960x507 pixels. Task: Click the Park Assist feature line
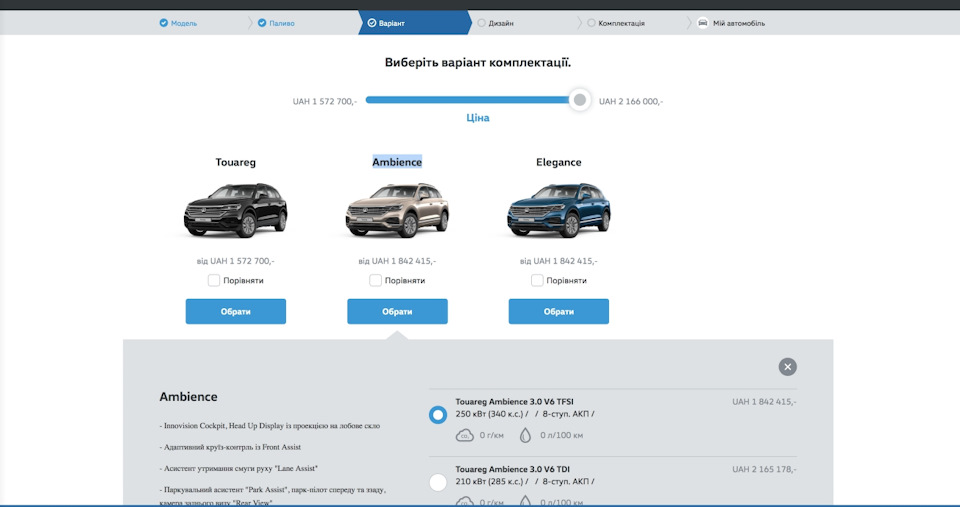pos(272,495)
